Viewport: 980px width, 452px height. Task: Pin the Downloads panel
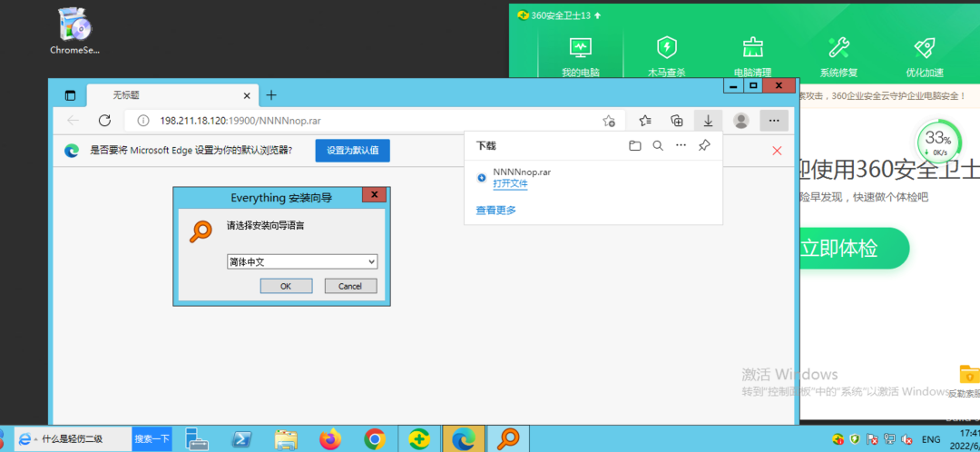(704, 145)
